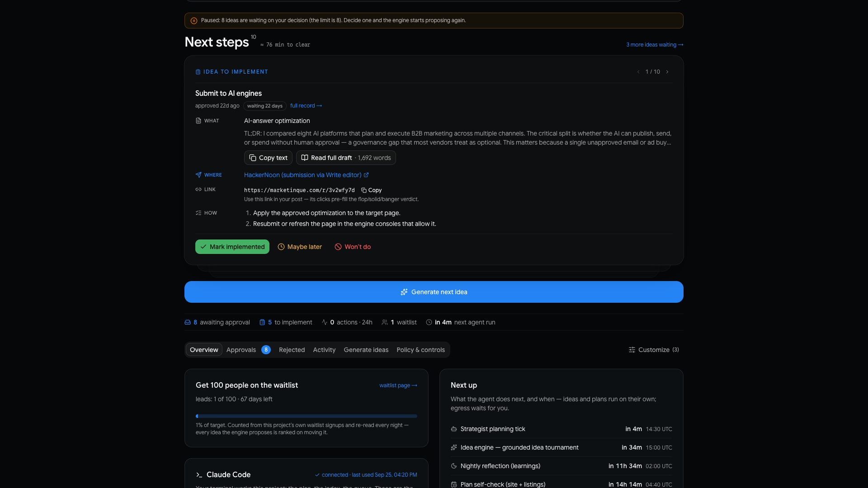Image resolution: width=868 pixels, height=488 pixels.
Task: Click the moon icon by Nightly reflection
Action: pyautogui.click(x=454, y=466)
